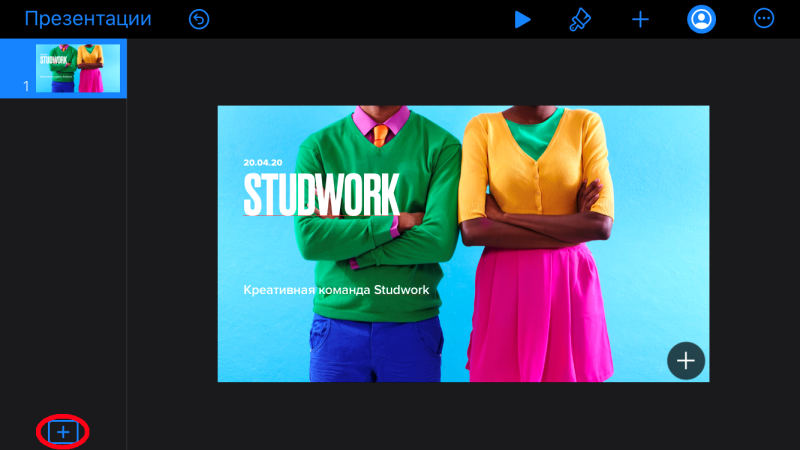Select subtitle Креативная команда Studwork
The height and width of the screenshot is (450, 800).
336,290
